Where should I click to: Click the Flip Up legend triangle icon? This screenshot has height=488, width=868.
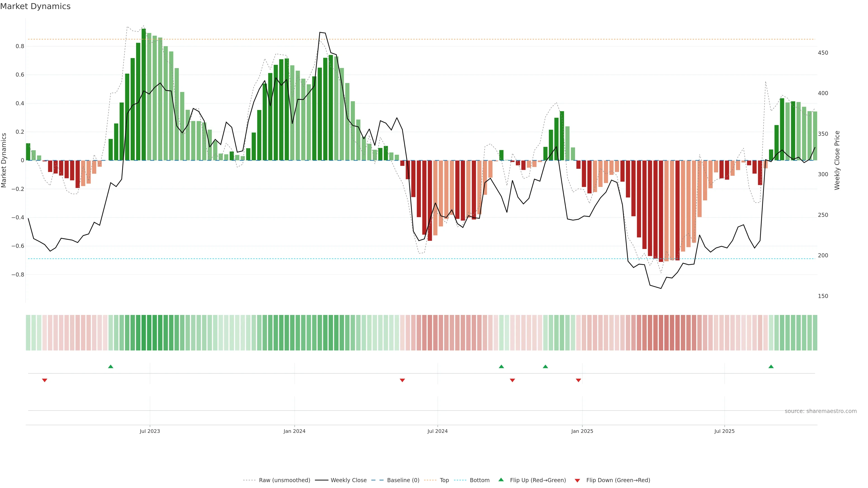point(501,480)
